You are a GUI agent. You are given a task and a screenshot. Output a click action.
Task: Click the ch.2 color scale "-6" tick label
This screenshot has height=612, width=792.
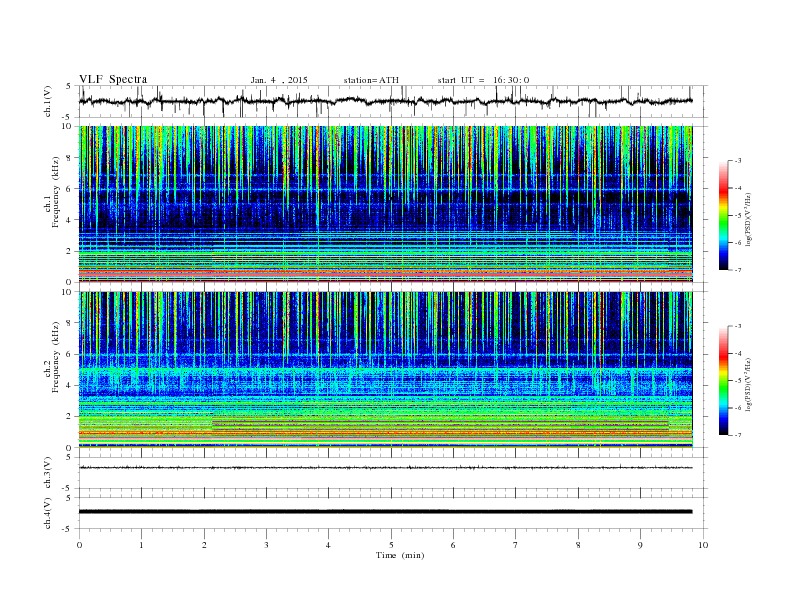[738, 408]
